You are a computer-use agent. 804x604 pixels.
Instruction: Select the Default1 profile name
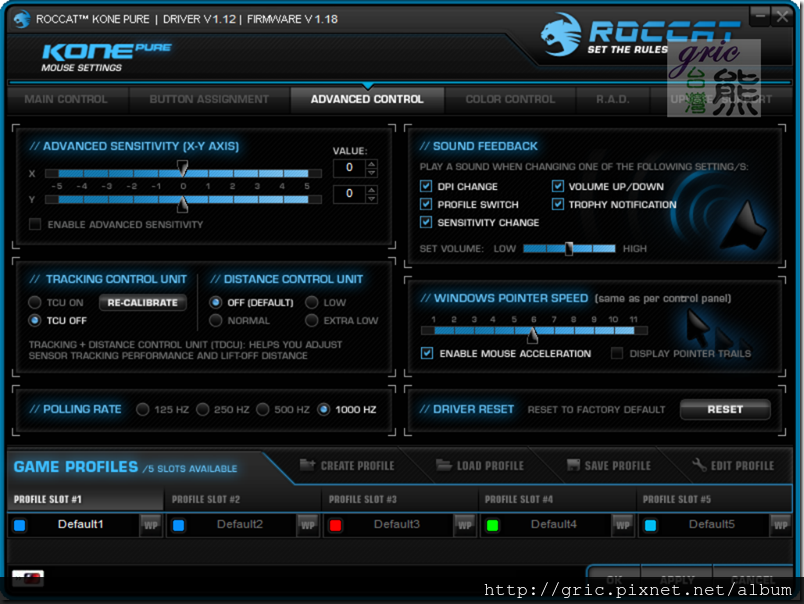(x=81, y=524)
